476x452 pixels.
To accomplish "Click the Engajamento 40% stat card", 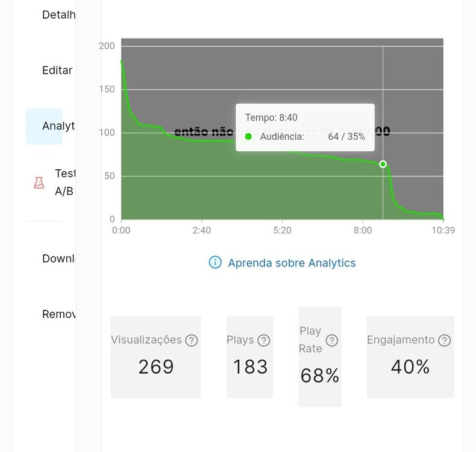I will [410, 357].
